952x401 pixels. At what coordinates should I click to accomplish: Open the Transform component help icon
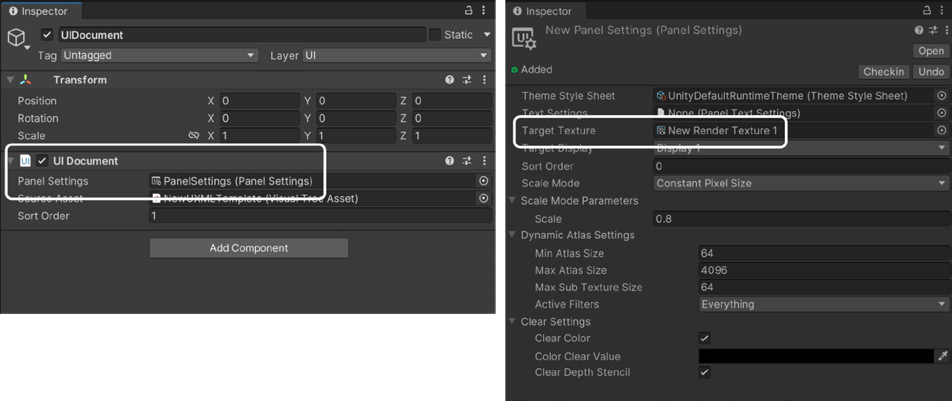(x=449, y=80)
